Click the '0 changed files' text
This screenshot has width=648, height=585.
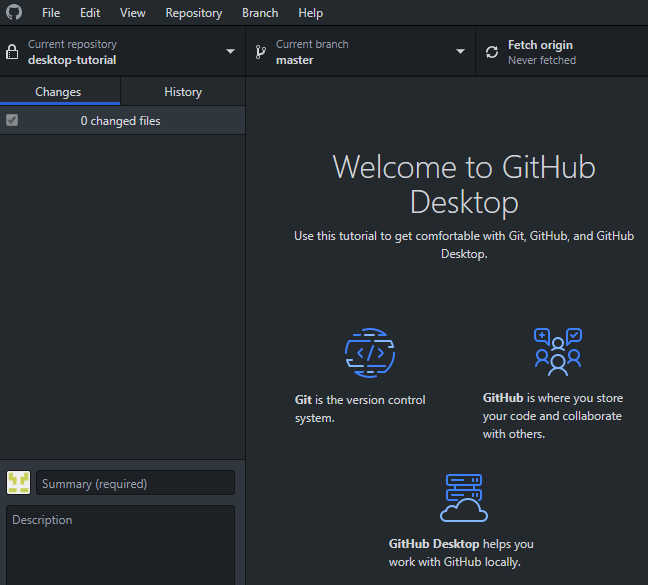[x=120, y=121]
